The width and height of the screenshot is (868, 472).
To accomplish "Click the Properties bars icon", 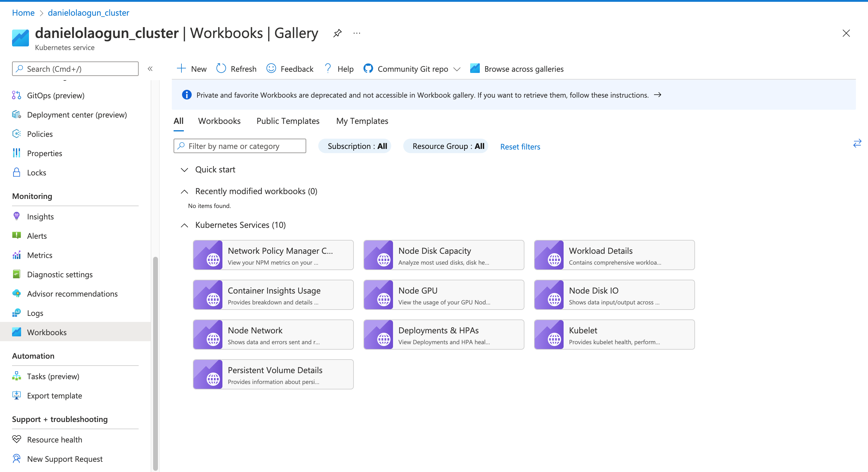I will [x=17, y=153].
